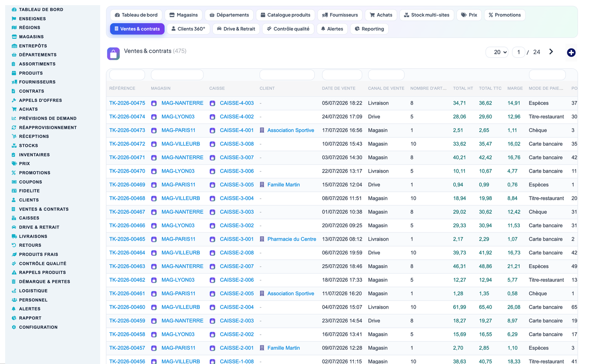Click the Magasin filter input field
589x364 pixels.
[x=177, y=75]
